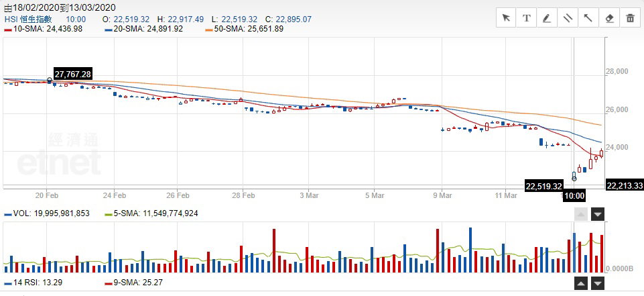Viewport: 644px width, 296px height.
Task: Click the HSI 恒生指數 title
Action: pos(28,19)
